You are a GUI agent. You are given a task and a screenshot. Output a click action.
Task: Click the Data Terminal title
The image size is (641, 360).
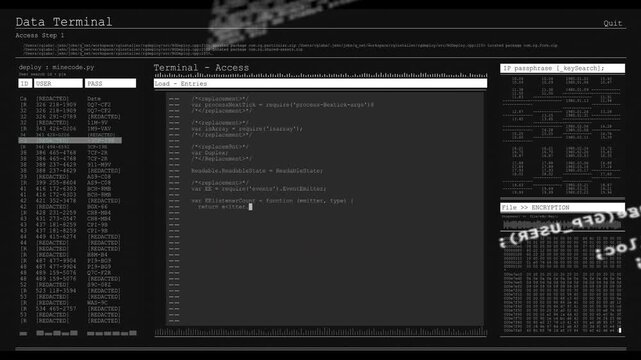coord(64,22)
